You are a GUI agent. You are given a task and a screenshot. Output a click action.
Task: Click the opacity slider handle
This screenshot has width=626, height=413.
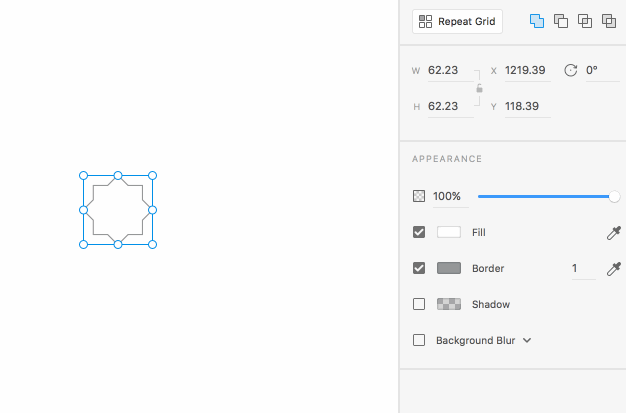click(x=614, y=196)
